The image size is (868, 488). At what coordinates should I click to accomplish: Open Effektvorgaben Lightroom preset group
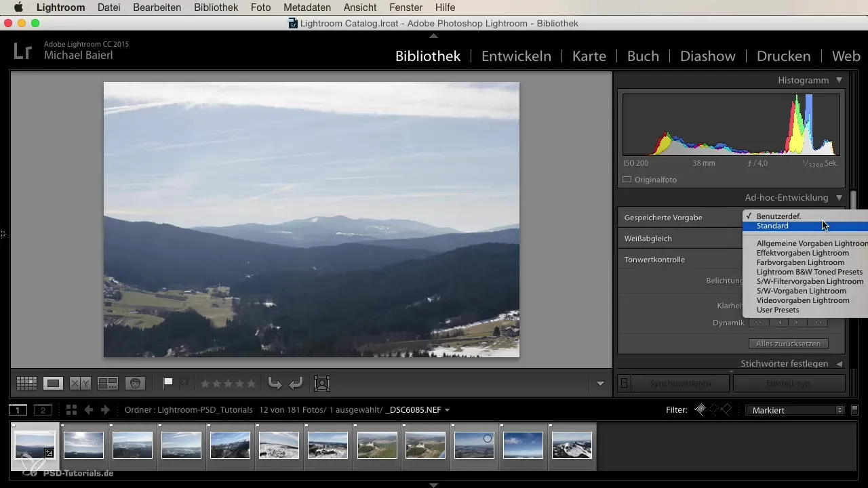tap(806, 253)
